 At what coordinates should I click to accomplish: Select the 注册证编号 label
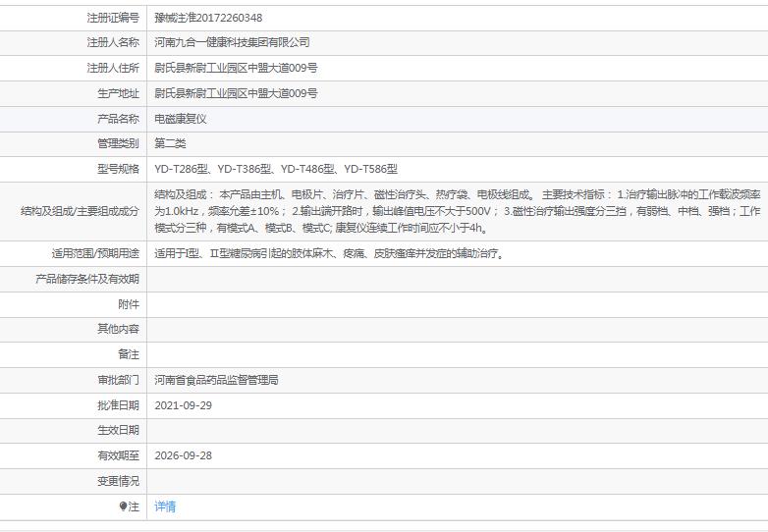[x=113, y=18]
